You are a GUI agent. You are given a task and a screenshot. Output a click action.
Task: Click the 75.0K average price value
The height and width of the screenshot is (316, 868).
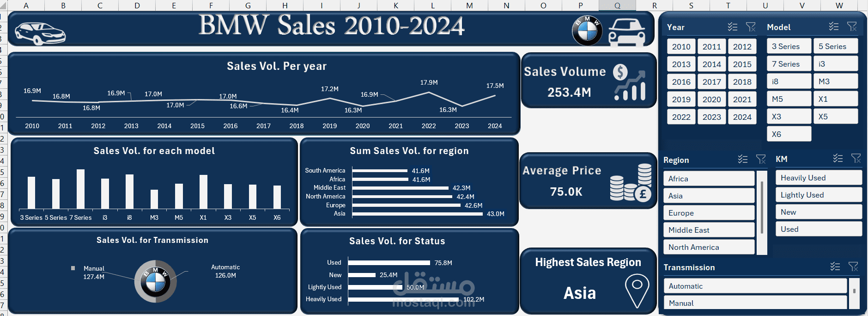click(x=566, y=192)
